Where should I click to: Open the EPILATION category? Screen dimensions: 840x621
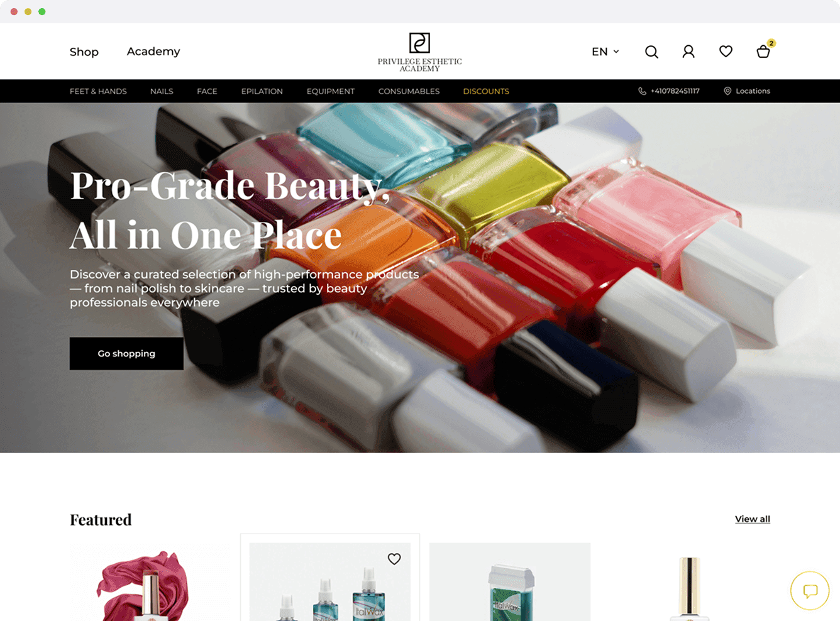(x=262, y=91)
